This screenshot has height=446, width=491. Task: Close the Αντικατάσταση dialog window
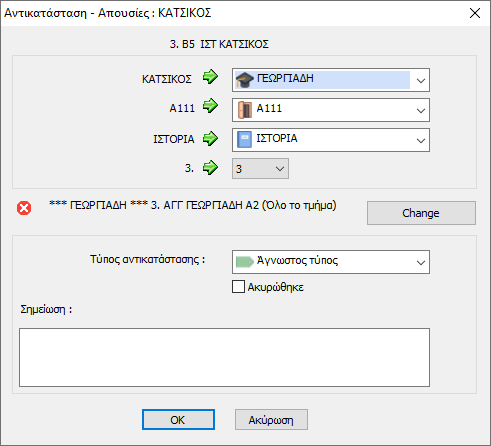475,13
